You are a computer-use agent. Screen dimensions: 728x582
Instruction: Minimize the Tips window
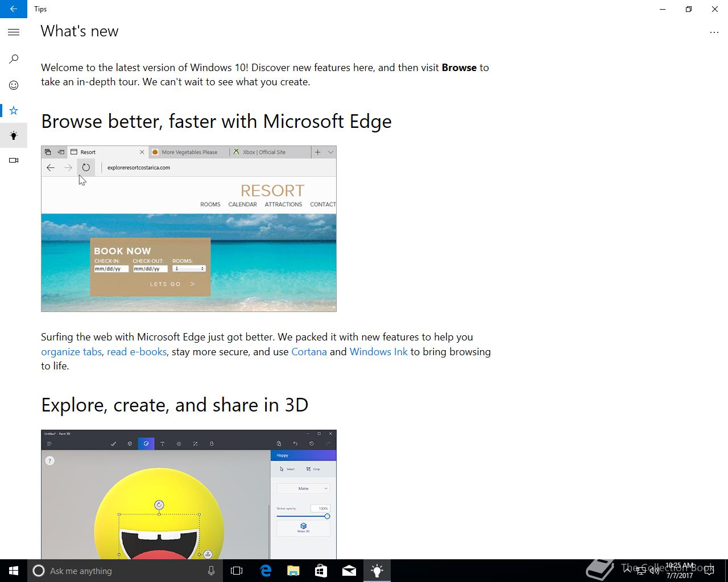click(663, 9)
